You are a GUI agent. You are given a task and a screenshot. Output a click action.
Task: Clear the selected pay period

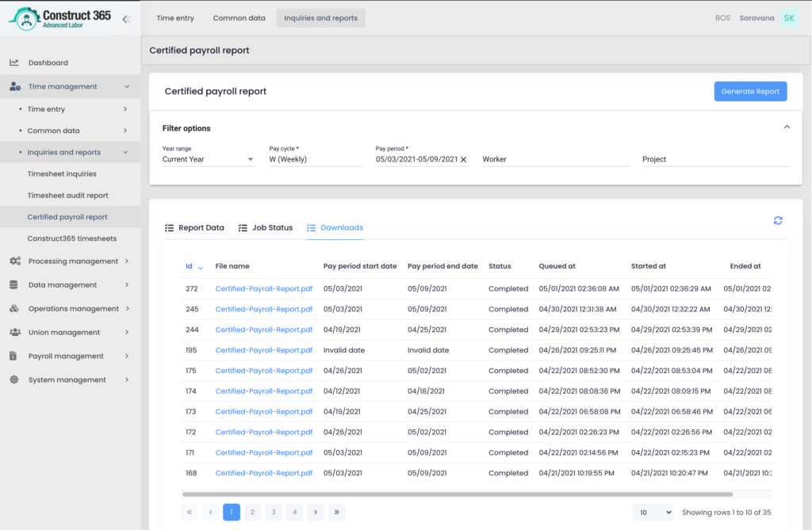click(x=464, y=159)
